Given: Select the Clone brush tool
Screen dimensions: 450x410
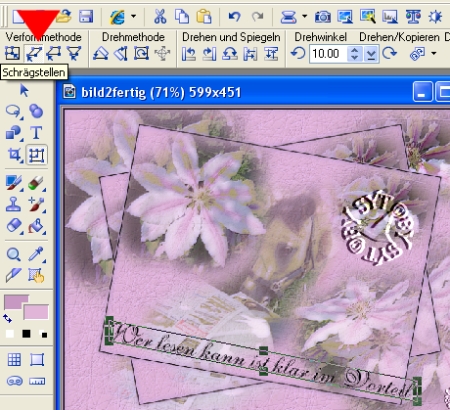Looking at the screenshot, I should click(36, 205).
